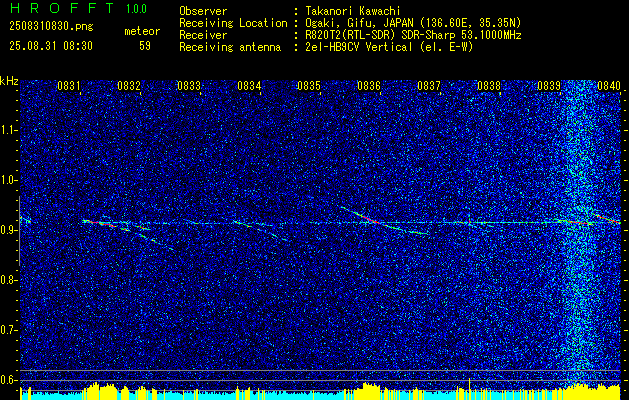Click the HROFFT title text
This screenshot has width=629, height=400.
[x=63, y=8]
